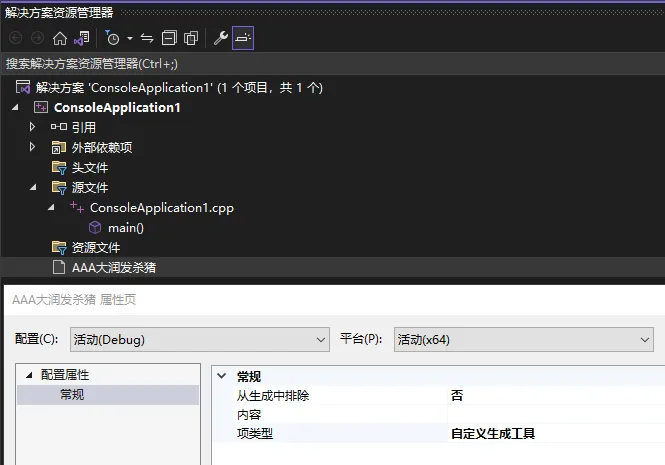
Task: Click the AAA大润发杀猪 file icon
Action: pos(59,267)
